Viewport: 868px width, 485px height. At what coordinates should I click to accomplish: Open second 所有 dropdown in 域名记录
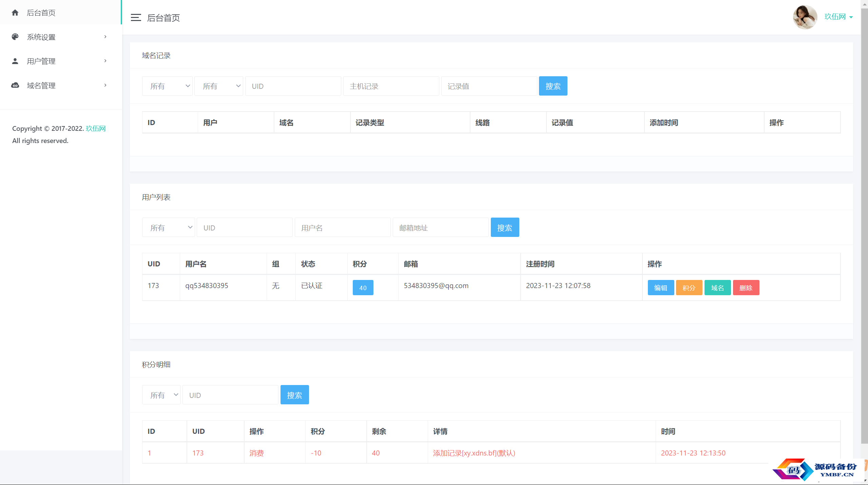pyautogui.click(x=219, y=86)
